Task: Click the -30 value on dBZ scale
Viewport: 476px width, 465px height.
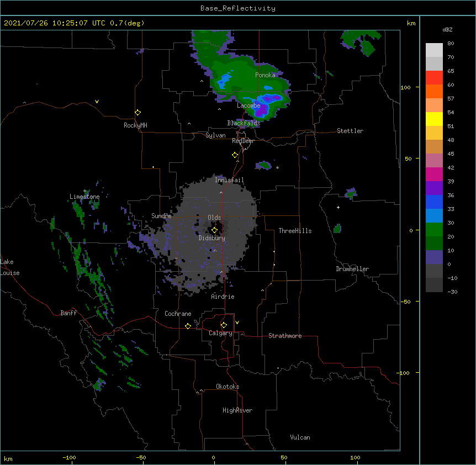Action: pyautogui.click(x=452, y=292)
